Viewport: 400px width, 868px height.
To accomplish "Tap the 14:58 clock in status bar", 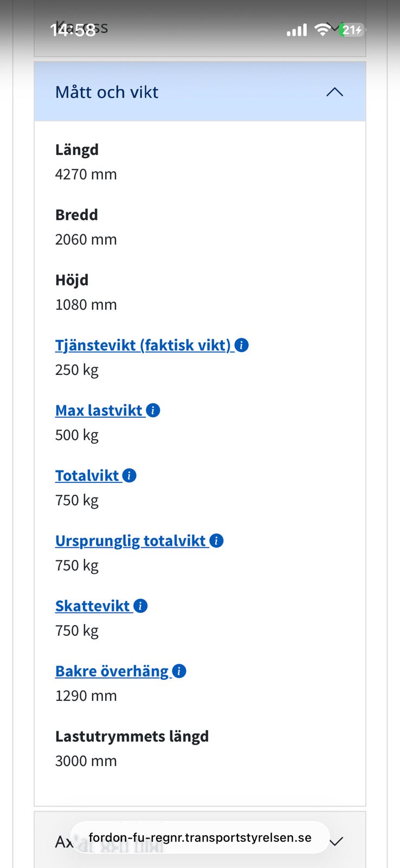I will click(73, 30).
